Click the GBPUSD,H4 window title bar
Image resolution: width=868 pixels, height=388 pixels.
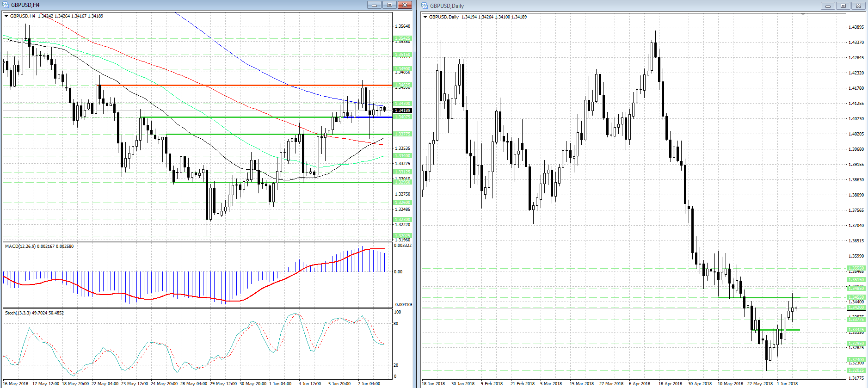[185, 5]
